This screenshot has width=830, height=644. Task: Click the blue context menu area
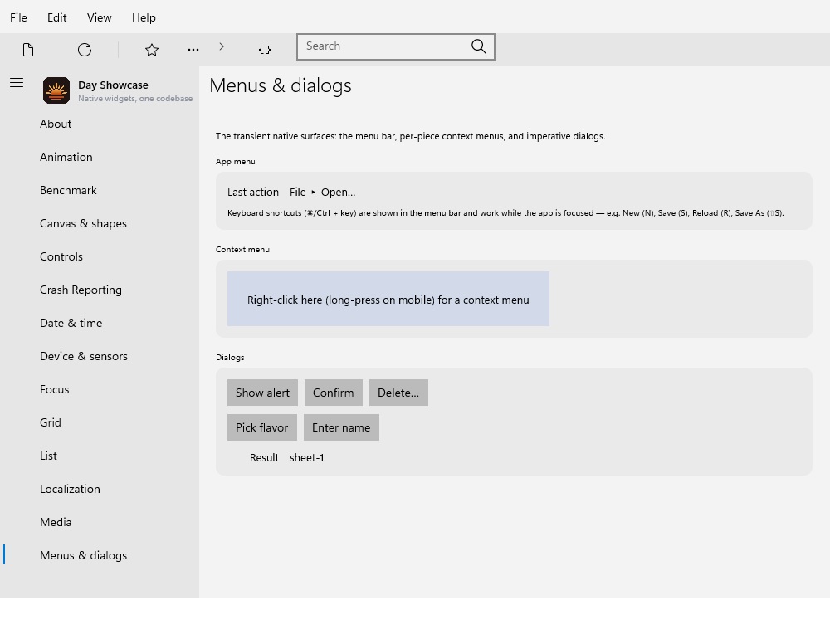point(388,299)
